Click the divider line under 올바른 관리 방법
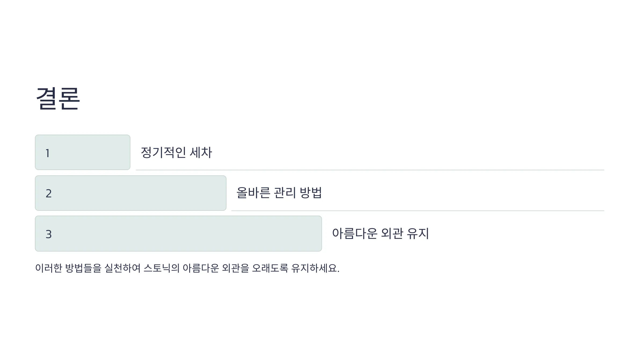Image resolution: width=644 pixels, height=362 pixels. [x=418, y=211]
